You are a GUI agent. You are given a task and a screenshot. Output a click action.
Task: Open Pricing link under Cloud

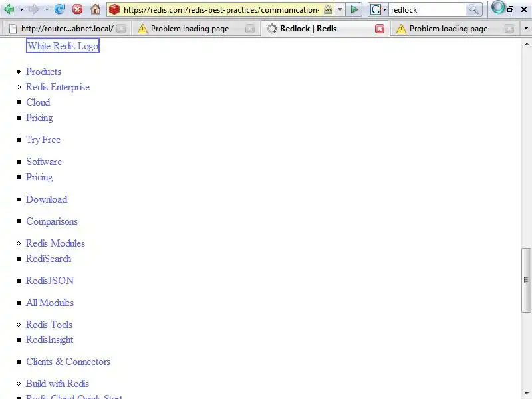[39, 118]
